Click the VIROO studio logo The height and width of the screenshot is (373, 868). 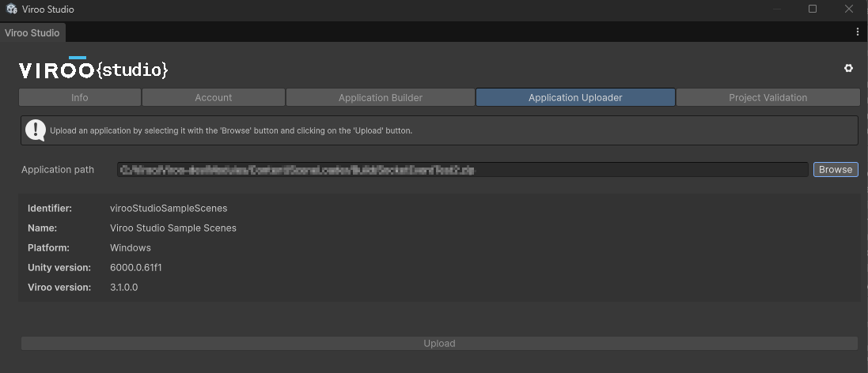(93, 69)
